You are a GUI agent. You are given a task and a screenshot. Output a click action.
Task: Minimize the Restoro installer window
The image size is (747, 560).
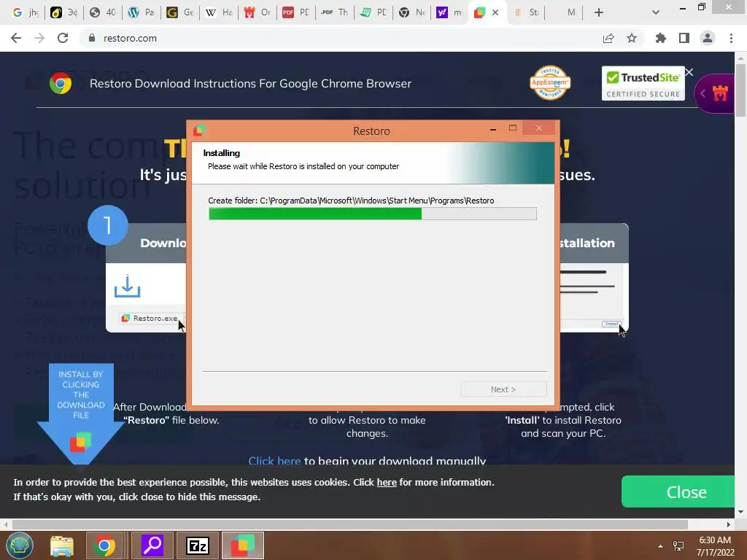(x=493, y=129)
